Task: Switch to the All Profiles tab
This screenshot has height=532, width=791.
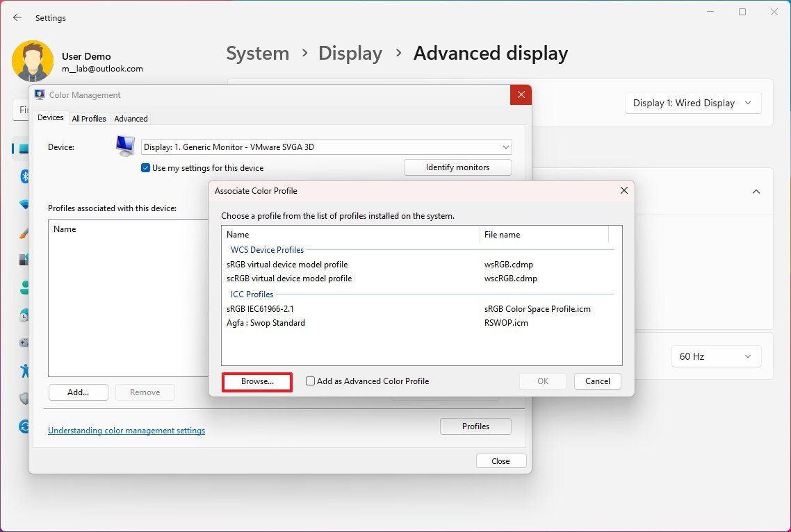Action: pos(89,118)
